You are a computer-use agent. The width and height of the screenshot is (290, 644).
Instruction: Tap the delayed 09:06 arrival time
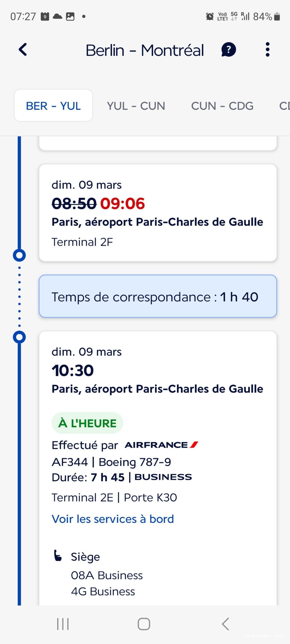click(x=122, y=203)
